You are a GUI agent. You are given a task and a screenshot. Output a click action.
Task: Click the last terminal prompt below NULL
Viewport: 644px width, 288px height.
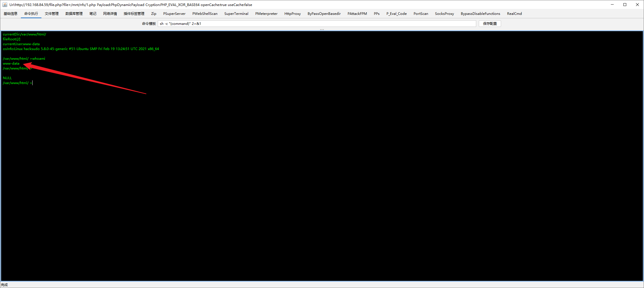coord(17,83)
